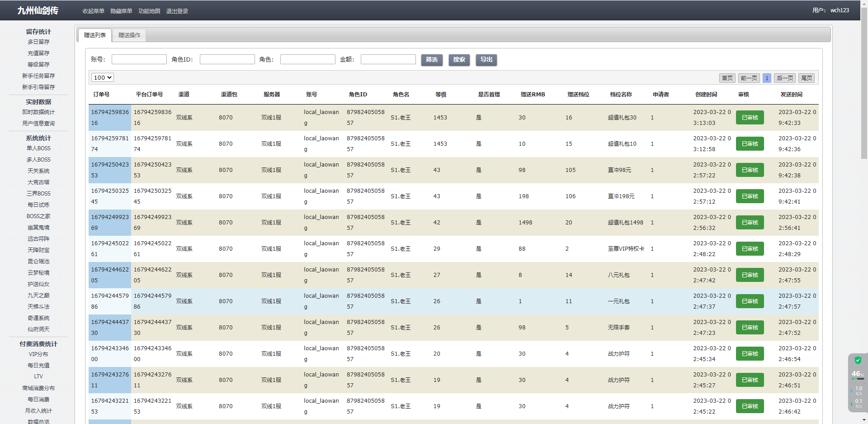The image size is (868, 424).
Task: Select page 1 in pagination
Action: click(x=767, y=78)
